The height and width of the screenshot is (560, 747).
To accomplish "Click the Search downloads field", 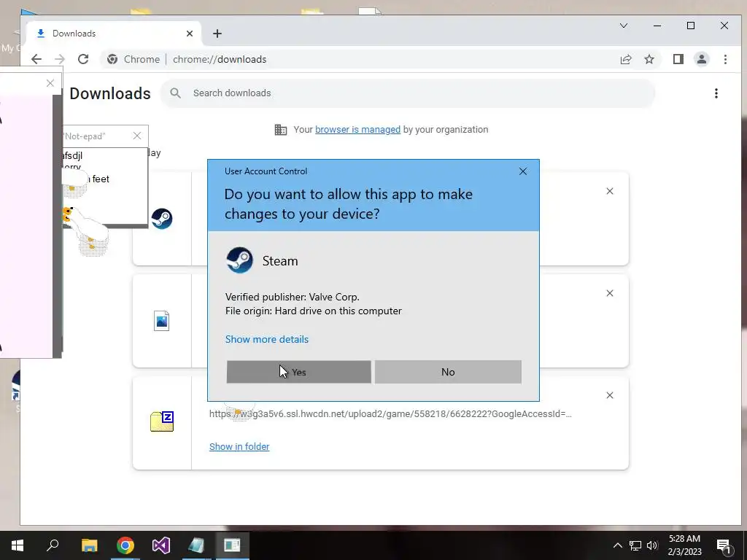I will point(408,93).
